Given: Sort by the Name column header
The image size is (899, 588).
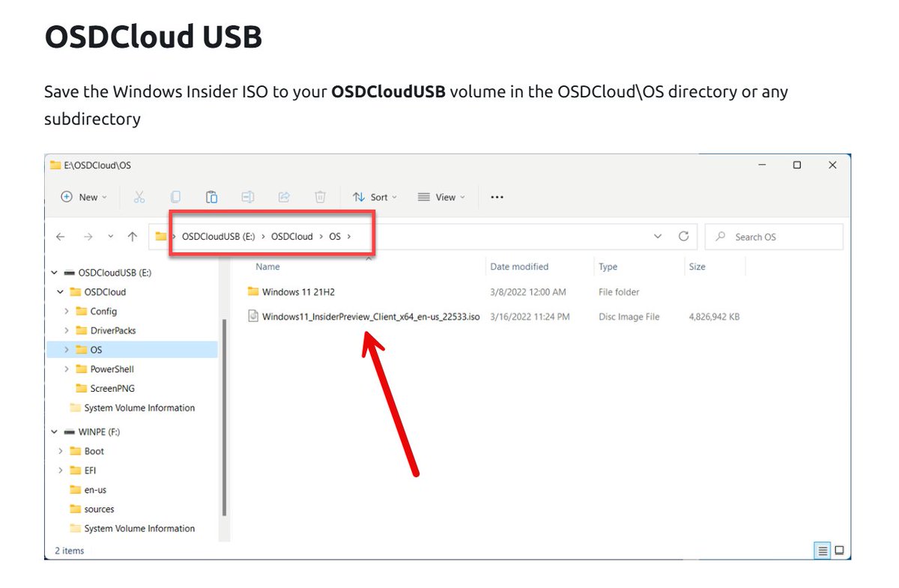Looking at the screenshot, I should [x=267, y=267].
